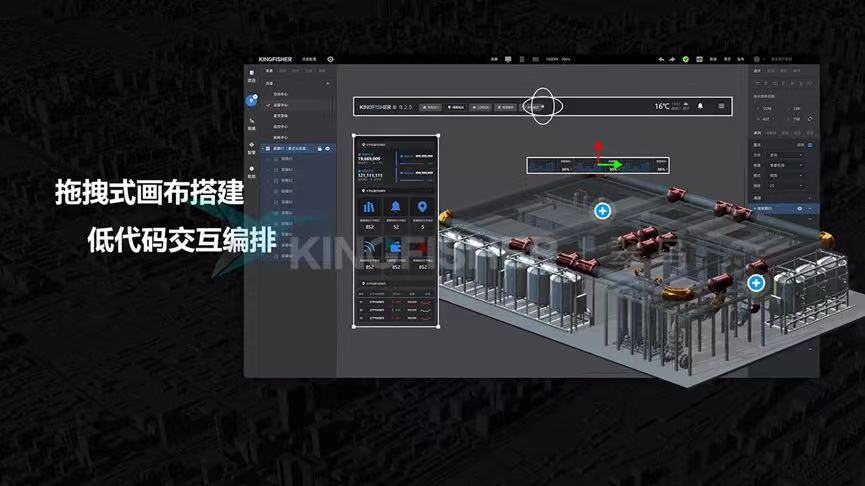Select the first tab in left panel
This screenshot has width=865, height=486.
(269, 71)
